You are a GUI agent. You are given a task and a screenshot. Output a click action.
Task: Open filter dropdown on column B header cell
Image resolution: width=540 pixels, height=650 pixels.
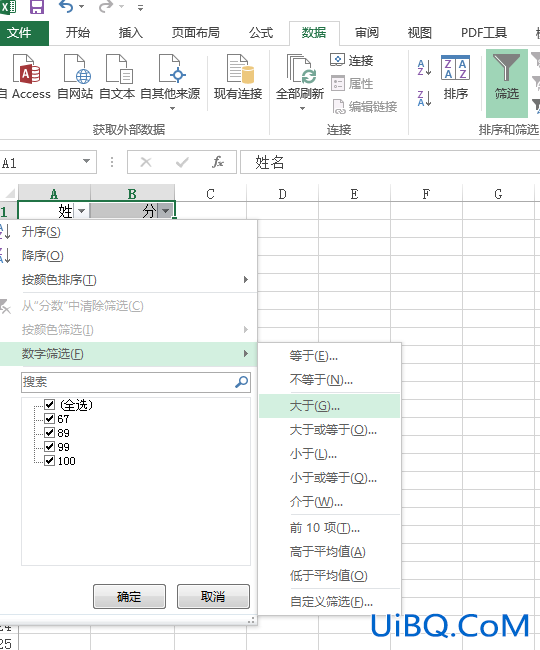click(x=166, y=211)
